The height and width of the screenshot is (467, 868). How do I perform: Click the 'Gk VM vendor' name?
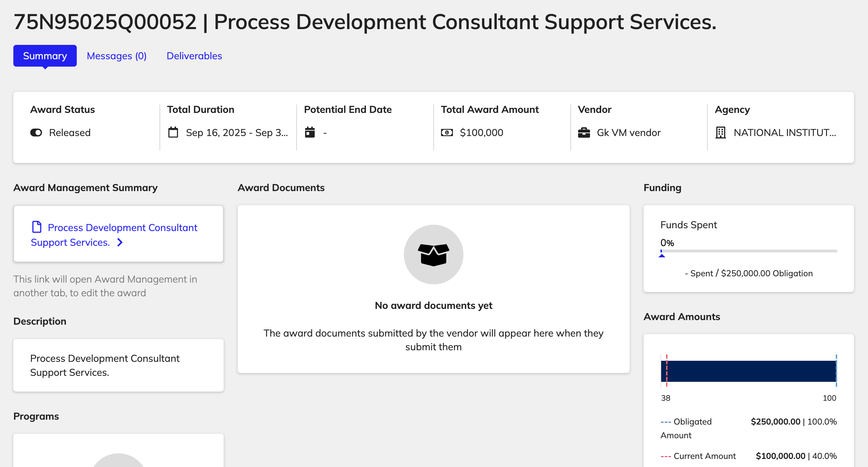pos(629,133)
